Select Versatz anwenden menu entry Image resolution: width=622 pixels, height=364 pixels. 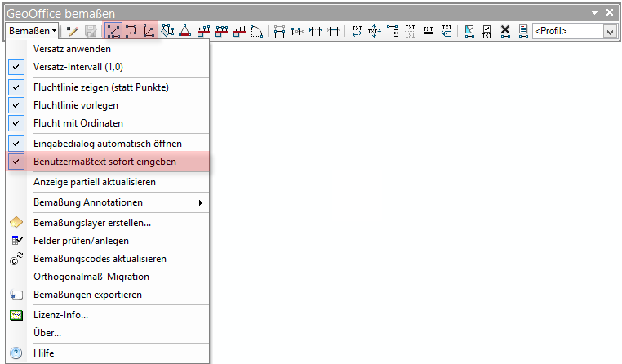tap(72, 48)
